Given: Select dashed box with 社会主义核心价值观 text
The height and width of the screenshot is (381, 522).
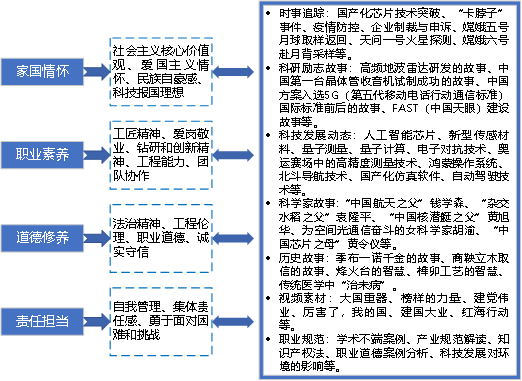Looking at the screenshot, I should coord(161,72).
